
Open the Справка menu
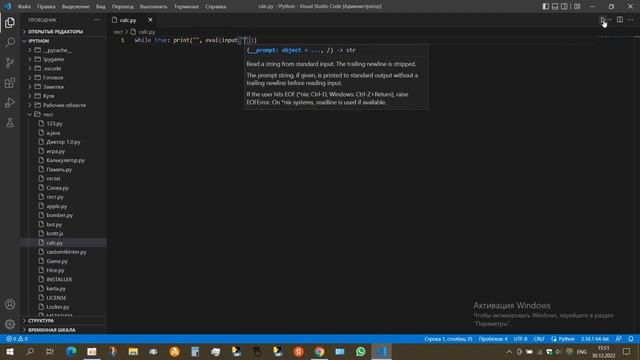coord(216,7)
